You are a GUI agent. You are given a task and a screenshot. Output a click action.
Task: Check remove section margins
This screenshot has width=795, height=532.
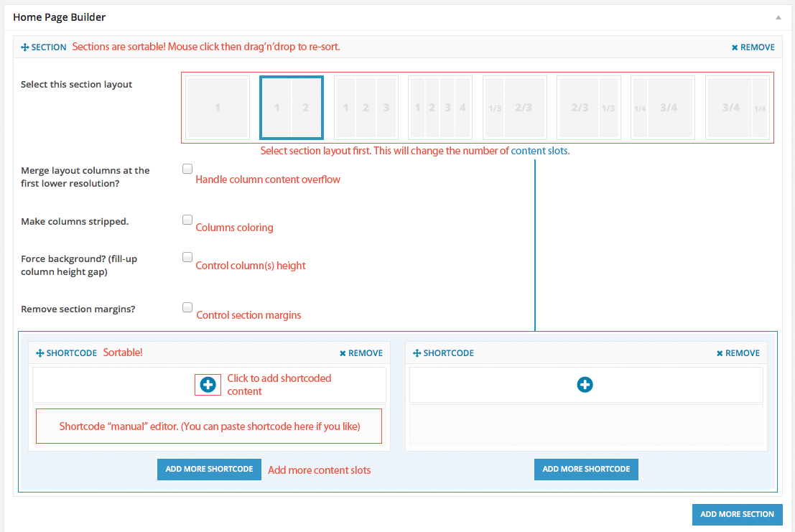pos(187,307)
